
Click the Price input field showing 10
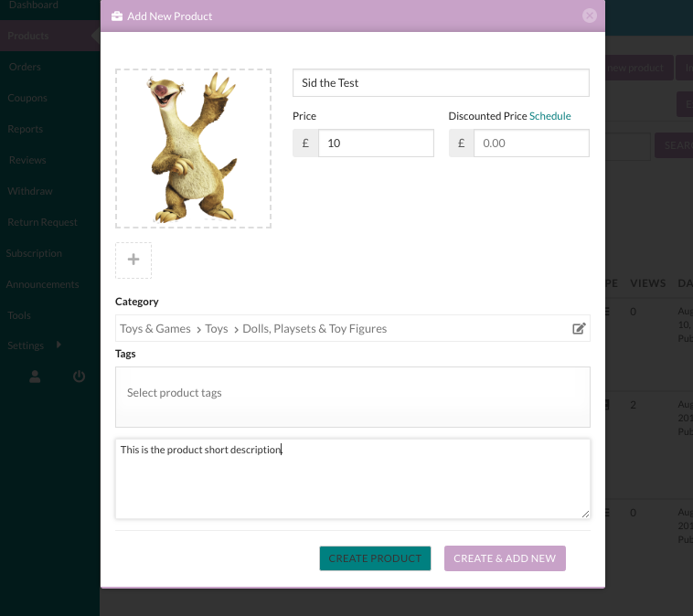pos(376,143)
